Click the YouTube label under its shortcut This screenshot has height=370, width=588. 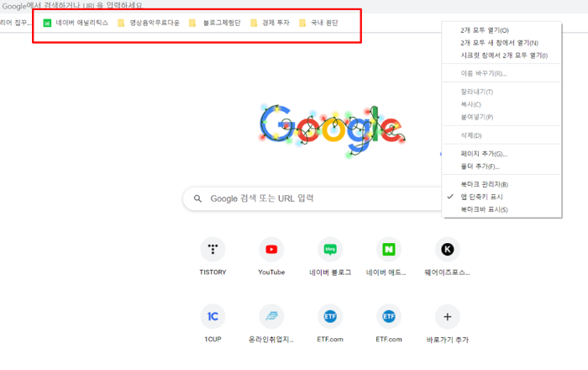click(271, 272)
